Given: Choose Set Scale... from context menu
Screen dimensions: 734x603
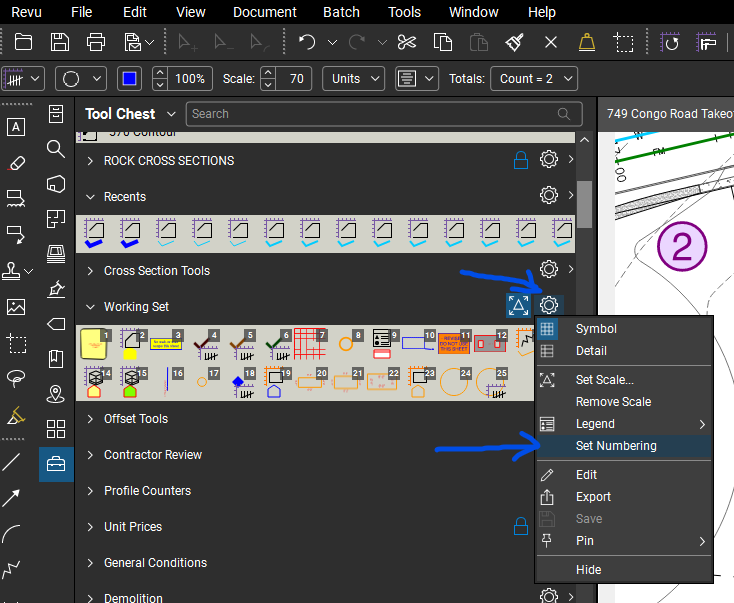Looking at the screenshot, I should point(624,380).
